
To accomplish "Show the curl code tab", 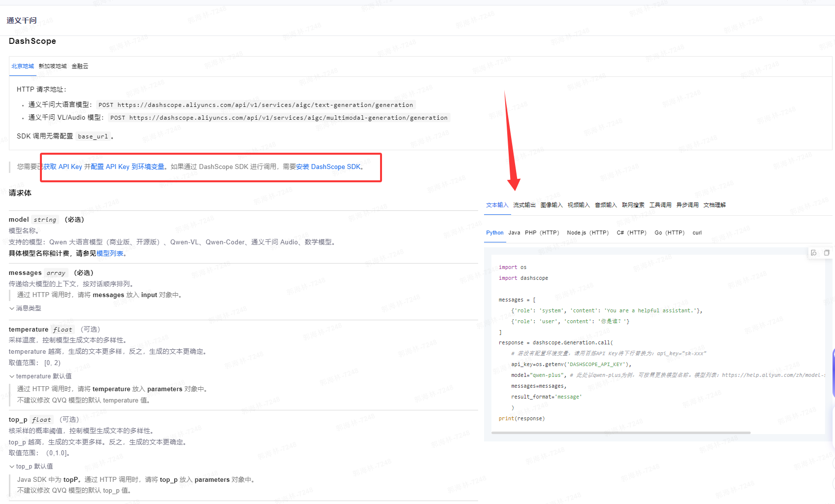I will (697, 233).
